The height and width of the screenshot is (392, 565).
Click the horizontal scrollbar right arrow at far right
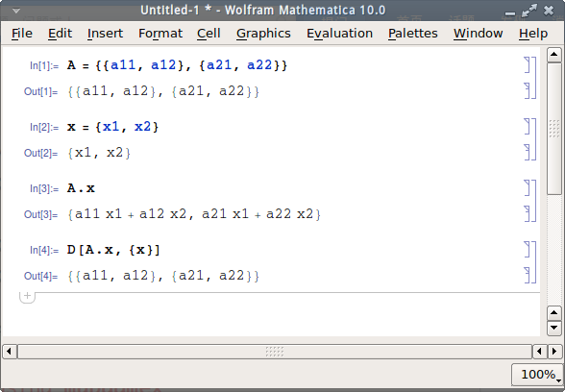point(554,352)
